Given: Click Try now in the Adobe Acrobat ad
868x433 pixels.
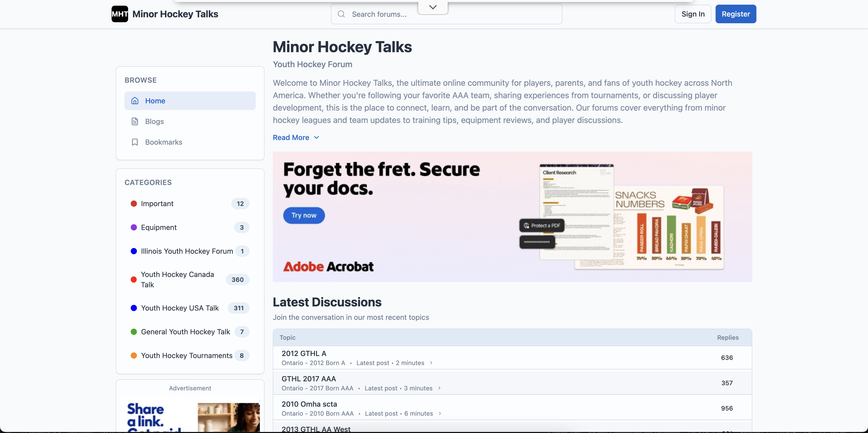Looking at the screenshot, I should pyautogui.click(x=304, y=215).
